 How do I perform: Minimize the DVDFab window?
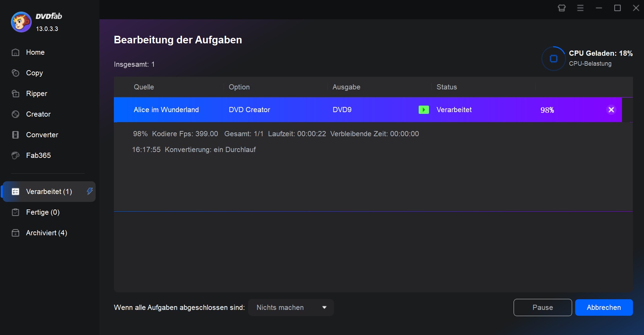[x=599, y=8]
